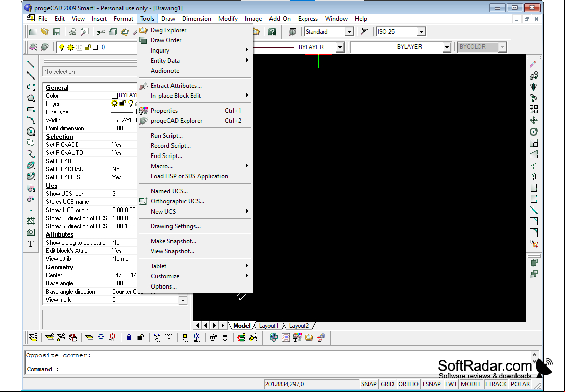Click the Rotate tool in Modify toolbar
Viewport: 565px width, 392px height.
click(534, 132)
